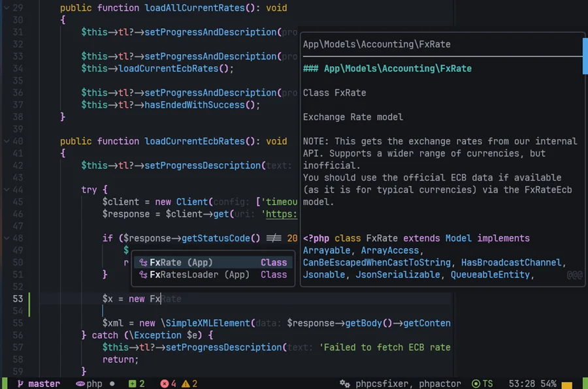The height and width of the screenshot is (389, 588).
Task: Click \Exception in the catch clause
Action: [155, 335]
